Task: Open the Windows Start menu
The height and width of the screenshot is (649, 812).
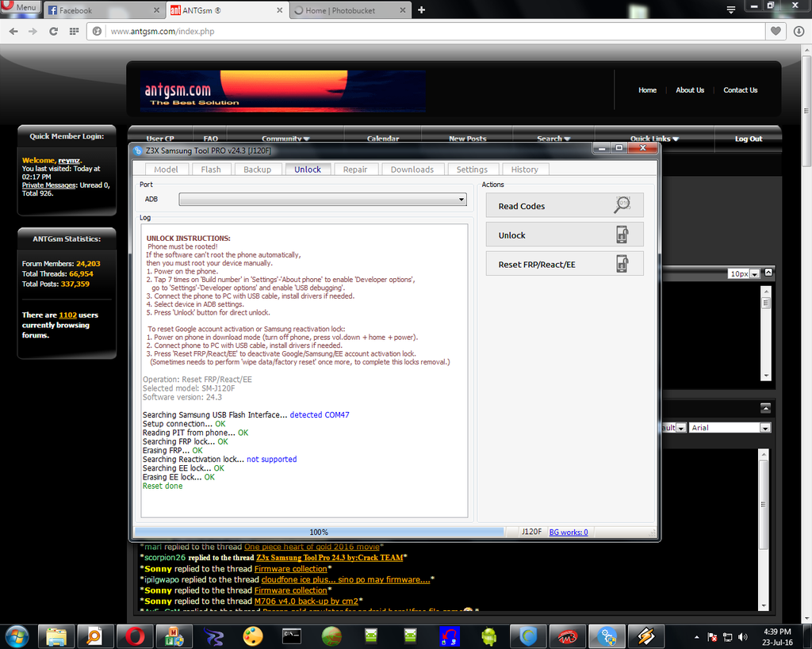Action: coord(17,636)
